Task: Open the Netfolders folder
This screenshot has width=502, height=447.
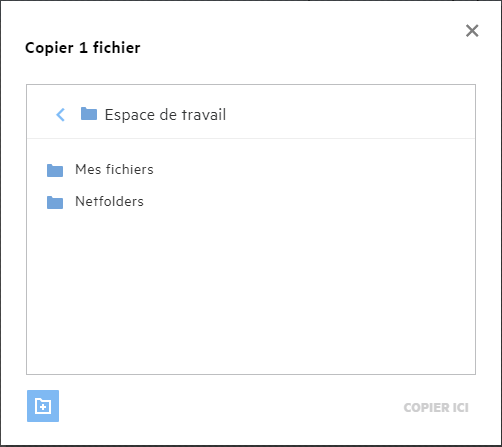Action: pos(109,202)
